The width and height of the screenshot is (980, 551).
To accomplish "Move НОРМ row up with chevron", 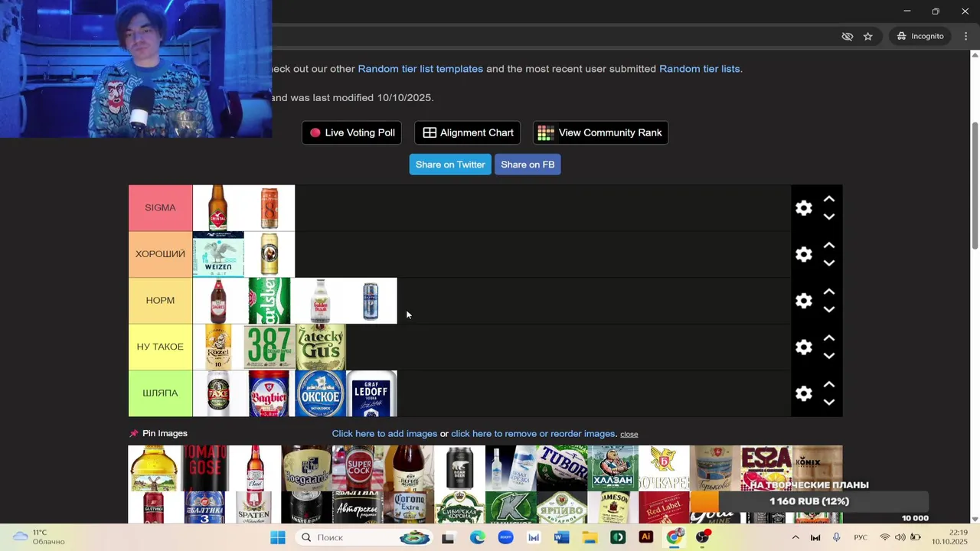I will (x=828, y=292).
